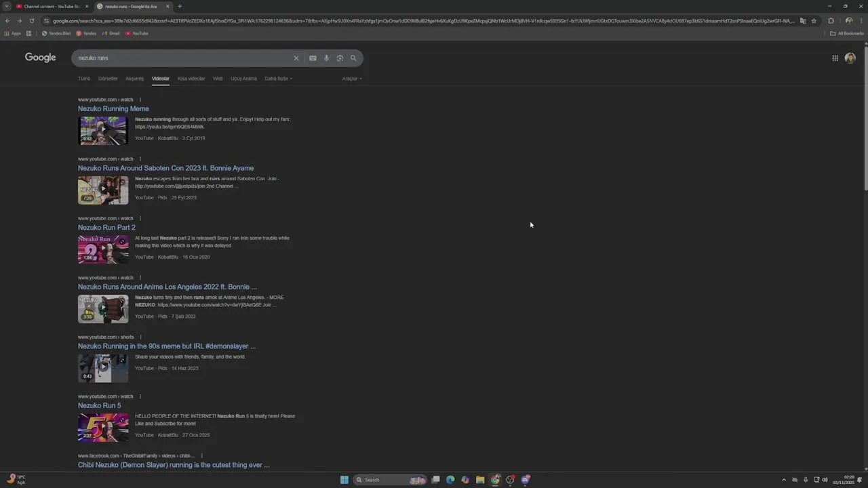
Task: Open File Explorer from the taskbar
Action: pos(480,480)
